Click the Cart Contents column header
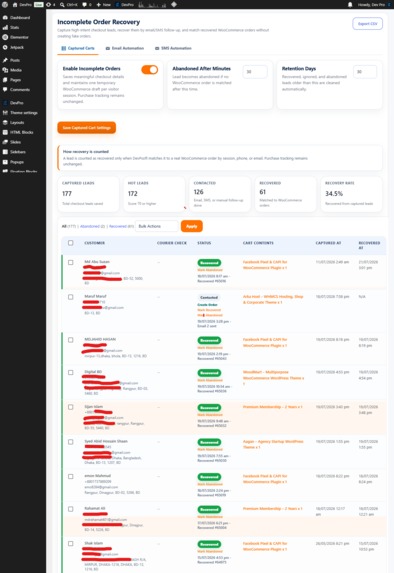The image size is (394, 573). pyautogui.click(x=258, y=243)
